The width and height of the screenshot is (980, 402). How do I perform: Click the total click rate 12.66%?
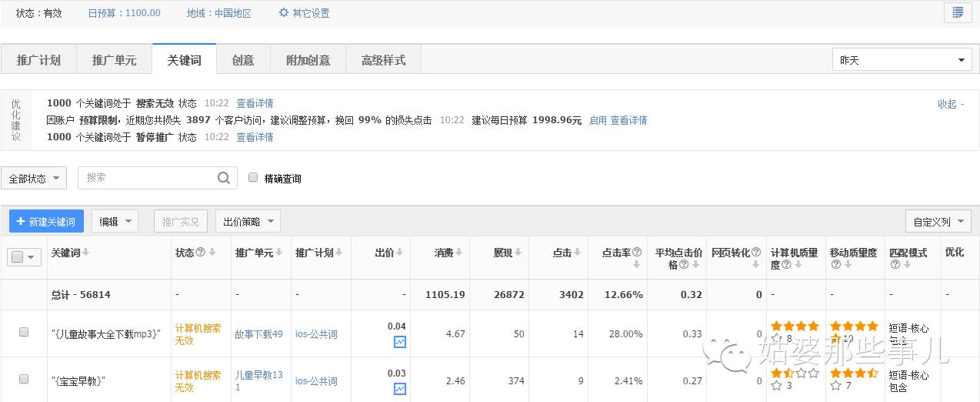tap(623, 294)
